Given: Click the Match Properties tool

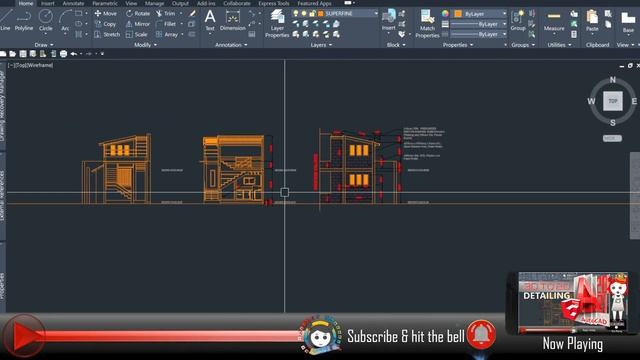Looking at the screenshot, I should coord(427,24).
